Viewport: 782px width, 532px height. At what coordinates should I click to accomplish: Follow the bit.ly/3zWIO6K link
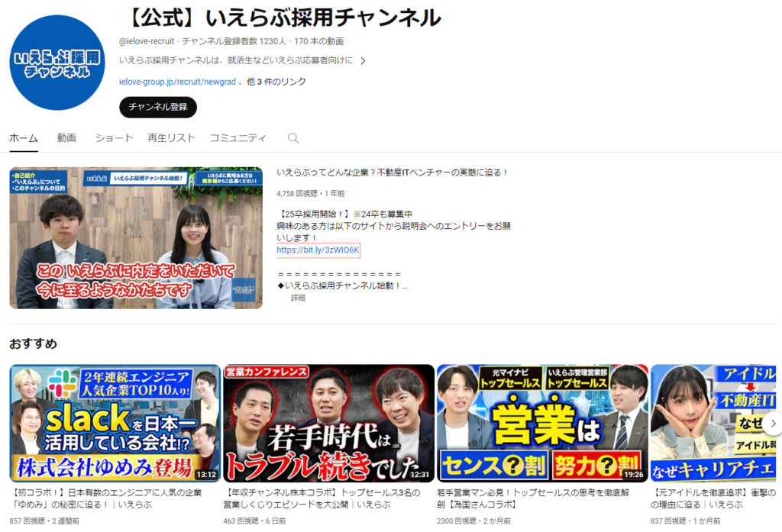pos(318,250)
